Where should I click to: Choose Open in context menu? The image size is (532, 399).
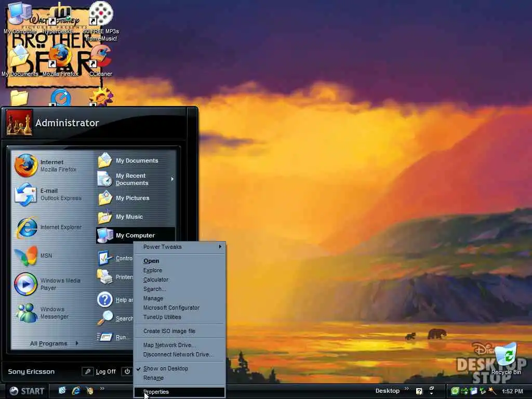click(179, 261)
